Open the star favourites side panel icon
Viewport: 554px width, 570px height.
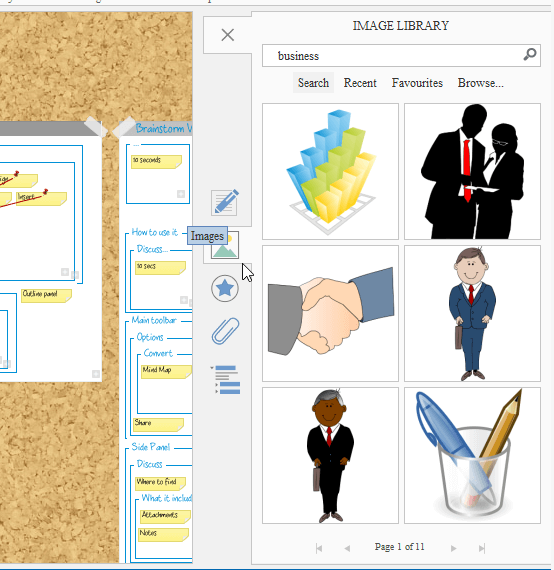(x=225, y=288)
